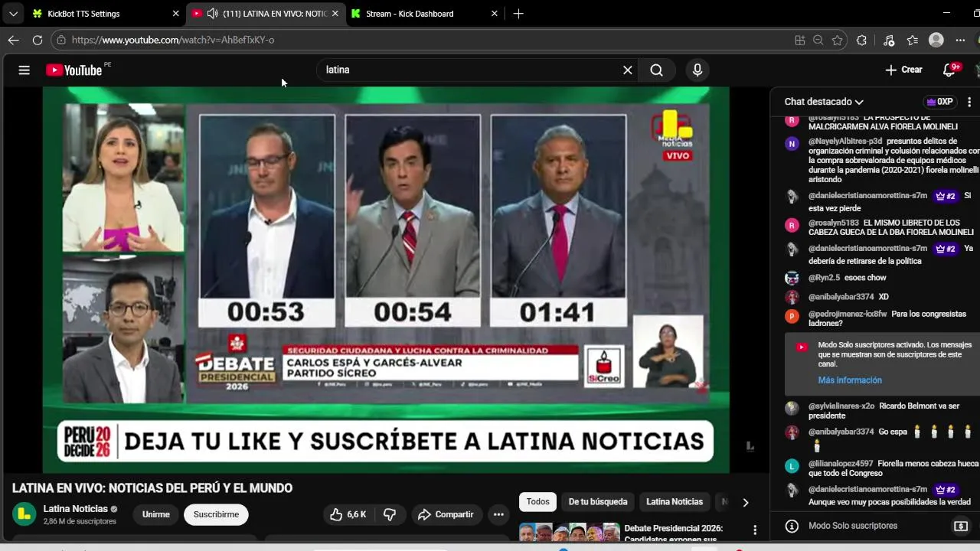Expand the Chat destacado dropdown
980x551 pixels.
coord(824,102)
